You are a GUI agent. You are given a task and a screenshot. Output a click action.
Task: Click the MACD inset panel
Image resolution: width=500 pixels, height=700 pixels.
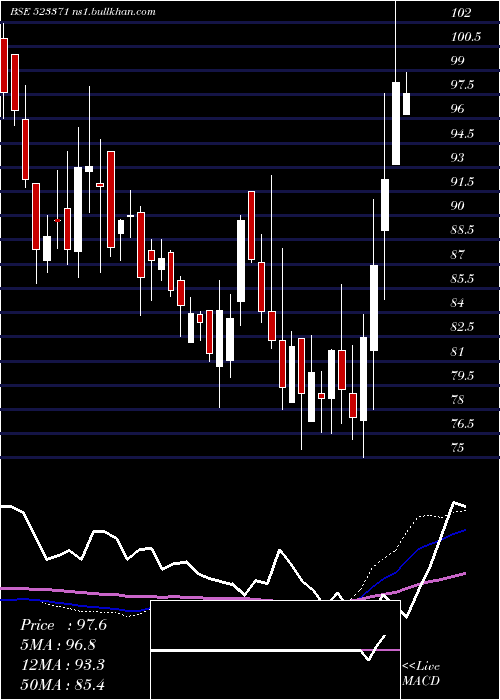[275, 650]
